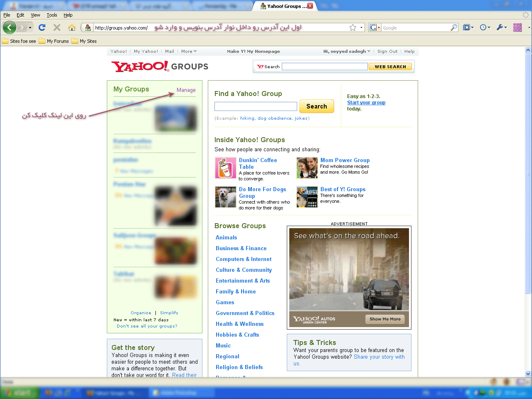The image size is (532, 399).
Task: Close the Yahoo! Groups tab
Action: [310, 6]
